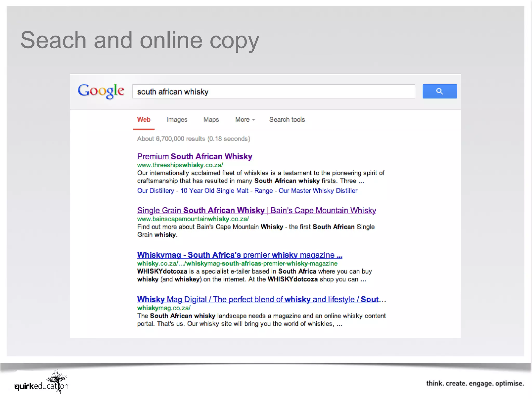Open the Whiskymag South Africa's premier whisky magazine result
Image resolution: width=532 pixels, height=399 pixels.
click(x=240, y=255)
